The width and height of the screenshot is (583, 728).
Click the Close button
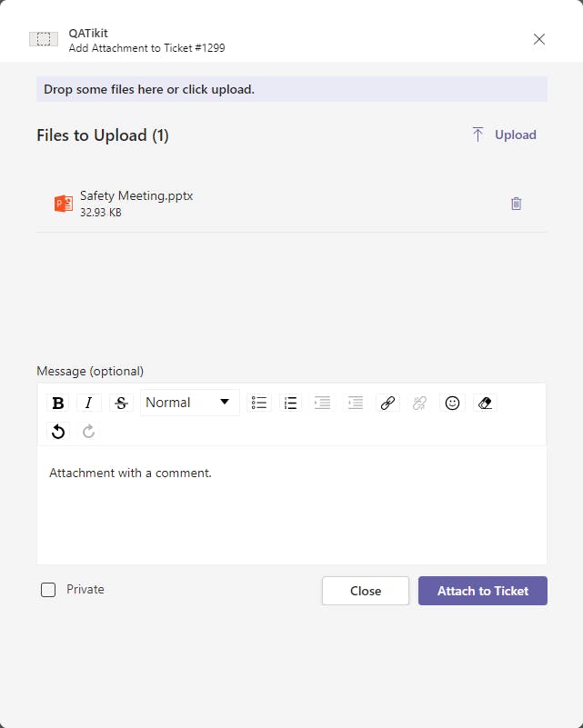(366, 591)
